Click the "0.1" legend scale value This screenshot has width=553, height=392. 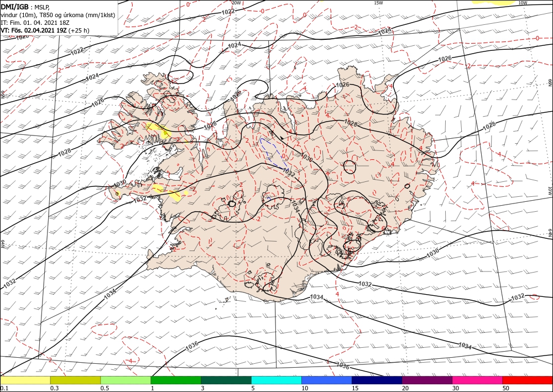pyautogui.click(x=4, y=388)
